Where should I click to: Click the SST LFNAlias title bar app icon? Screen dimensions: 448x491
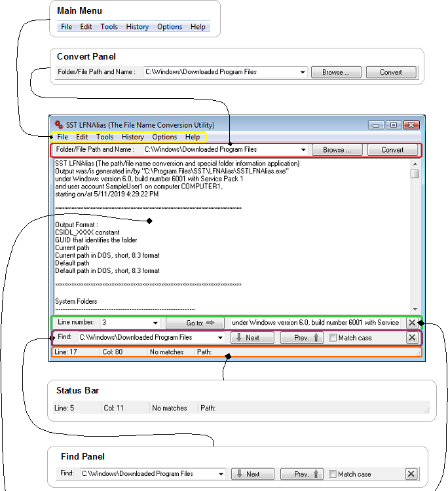click(x=58, y=124)
